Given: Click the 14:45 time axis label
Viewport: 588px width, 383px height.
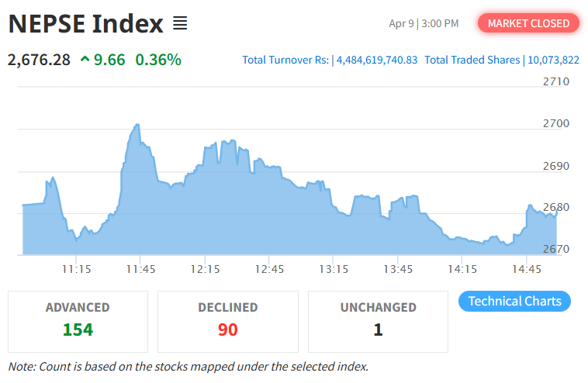Looking at the screenshot, I should [x=527, y=269].
